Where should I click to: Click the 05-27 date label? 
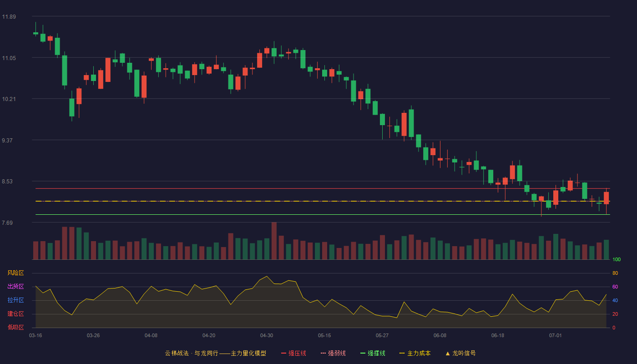point(382,335)
